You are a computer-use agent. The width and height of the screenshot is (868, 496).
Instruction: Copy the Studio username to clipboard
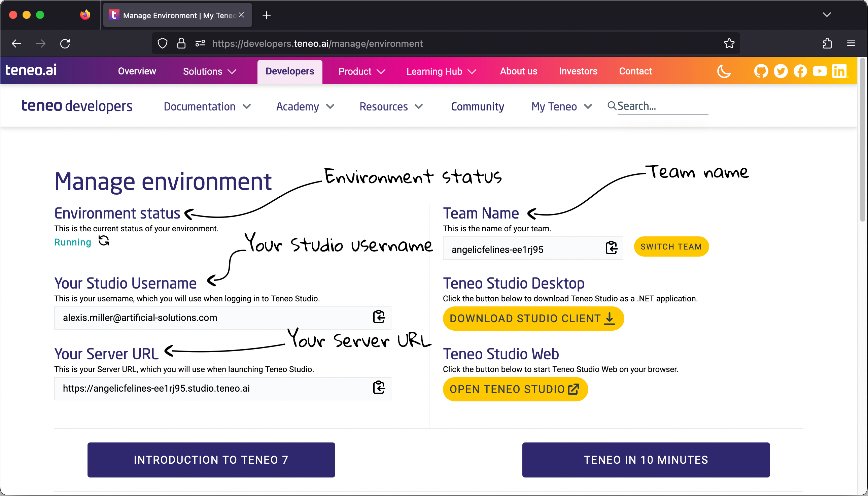point(379,317)
